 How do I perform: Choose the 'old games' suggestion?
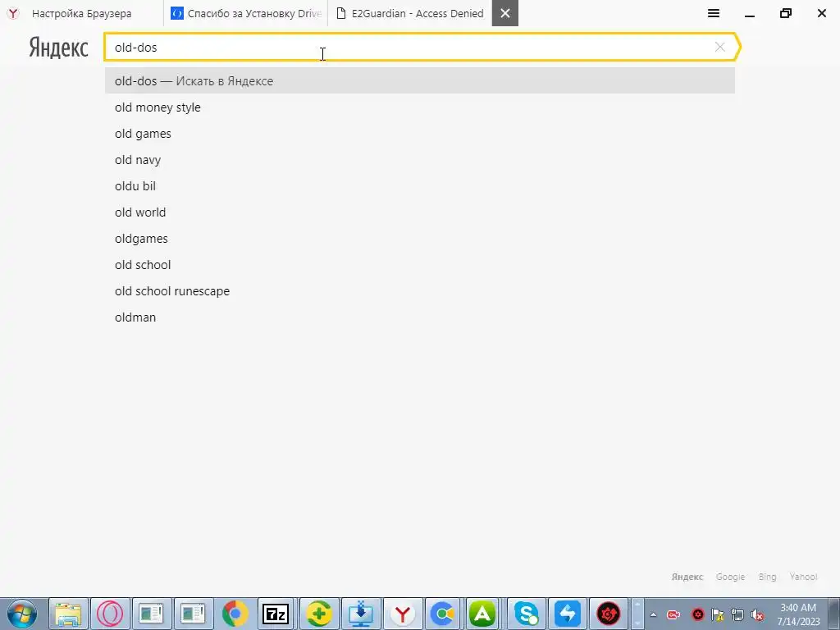click(420, 134)
